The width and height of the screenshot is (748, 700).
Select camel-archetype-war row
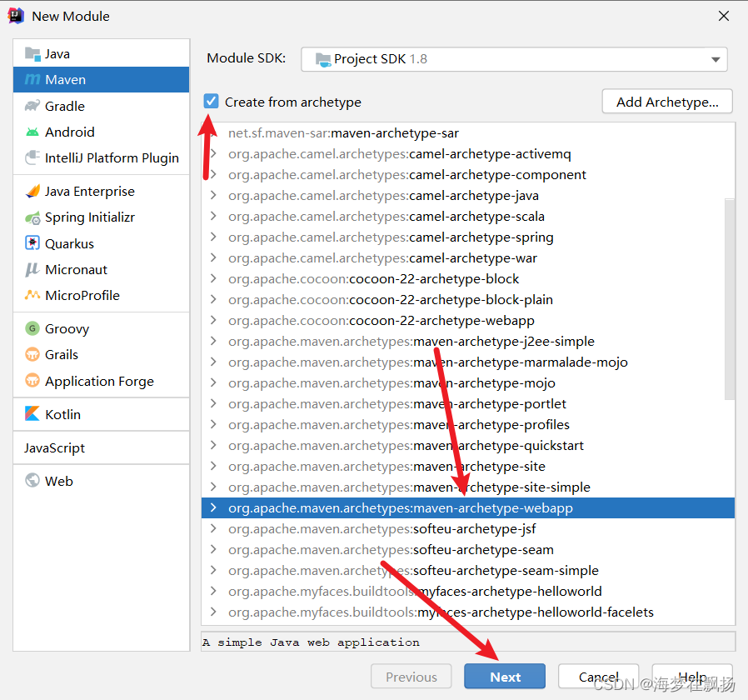coord(468,257)
